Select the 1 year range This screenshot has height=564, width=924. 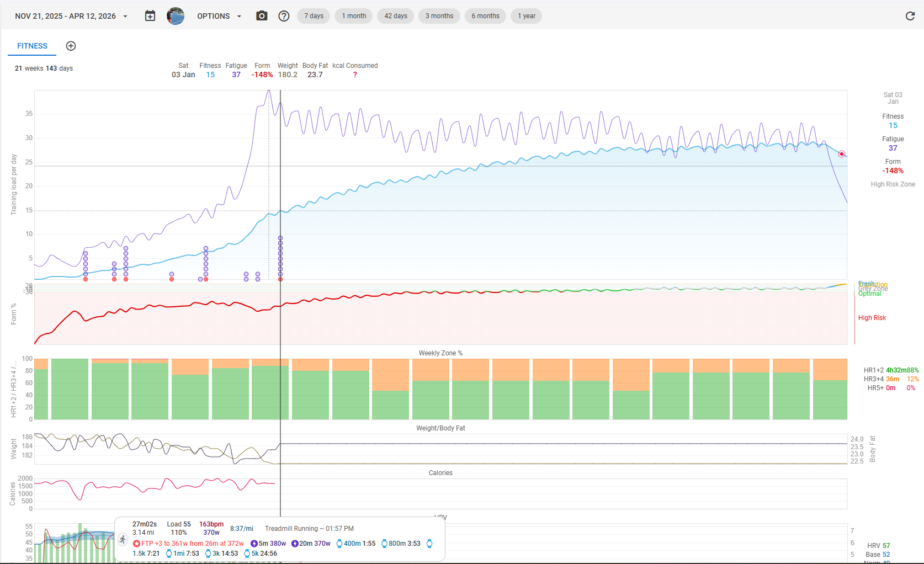pos(526,16)
